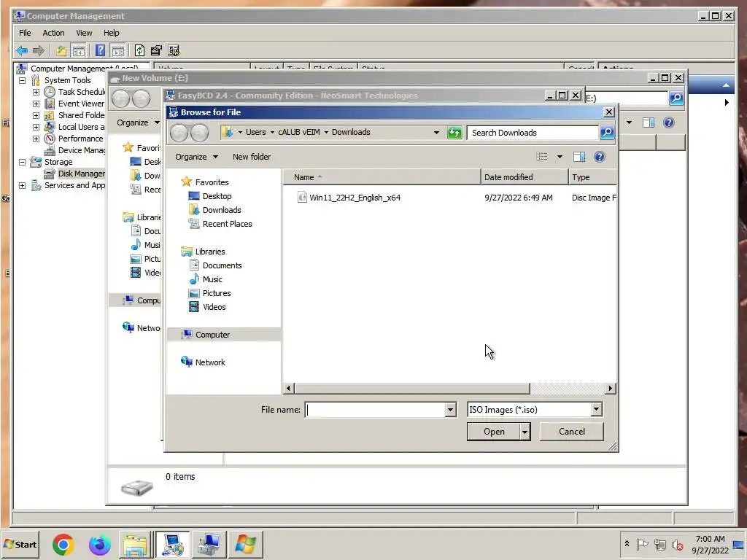The image size is (747, 560).
Task: Expand the Task Scheduler tree node
Action: pyautogui.click(x=36, y=92)
